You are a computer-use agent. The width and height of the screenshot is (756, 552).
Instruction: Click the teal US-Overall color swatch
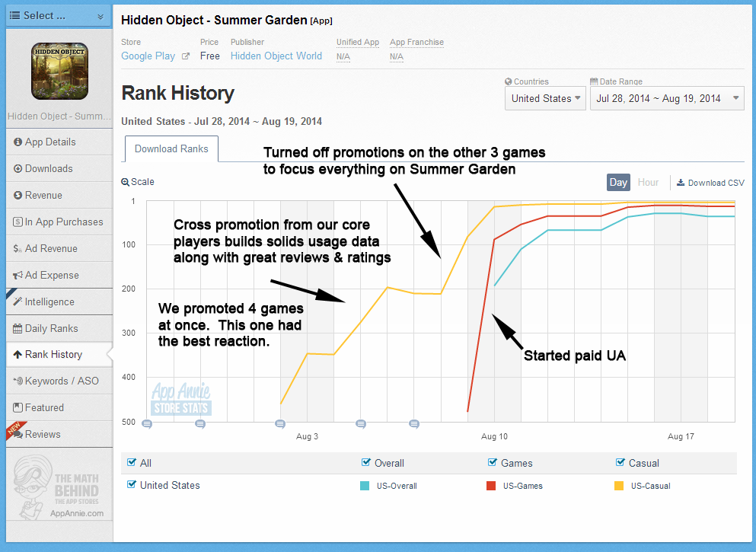[x=365, y=486]
